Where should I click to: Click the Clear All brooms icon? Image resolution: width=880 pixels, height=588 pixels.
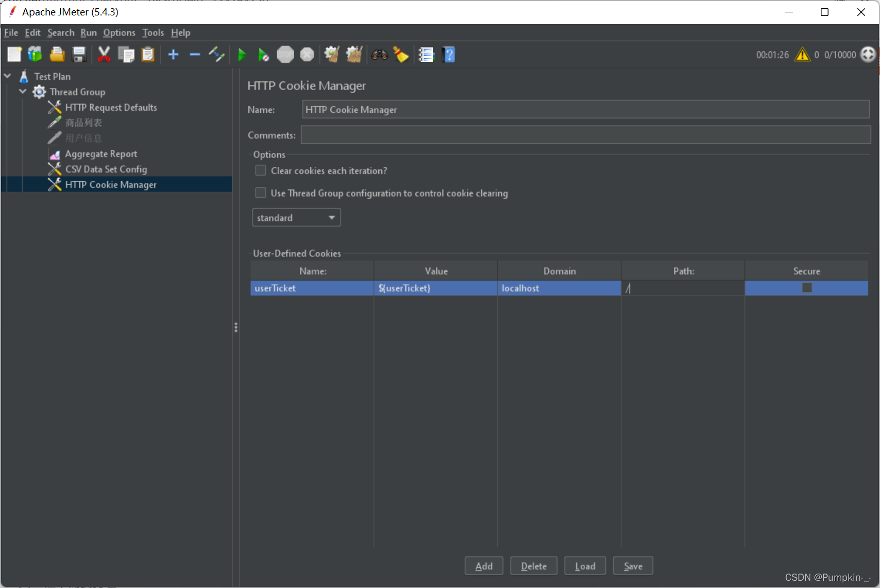click(x=354, y=54)
